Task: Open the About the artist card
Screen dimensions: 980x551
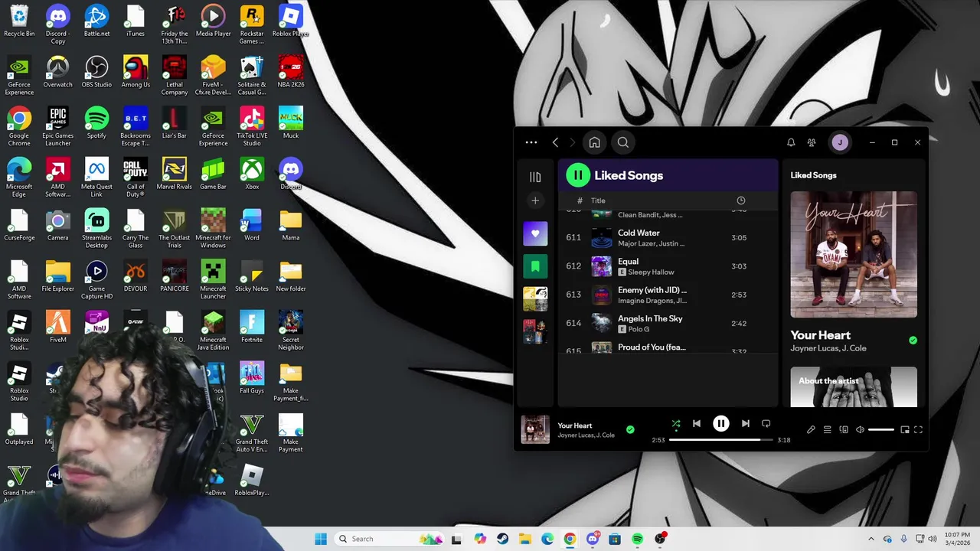Action: (854, 387)
